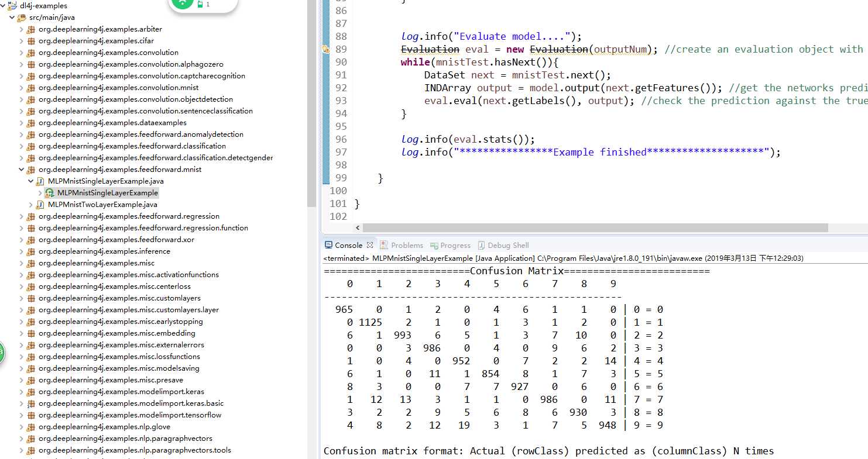Click package icon for feedforward.classification.detectgender
This screenshot has height=459, width=868.
[x=31, y=158]
